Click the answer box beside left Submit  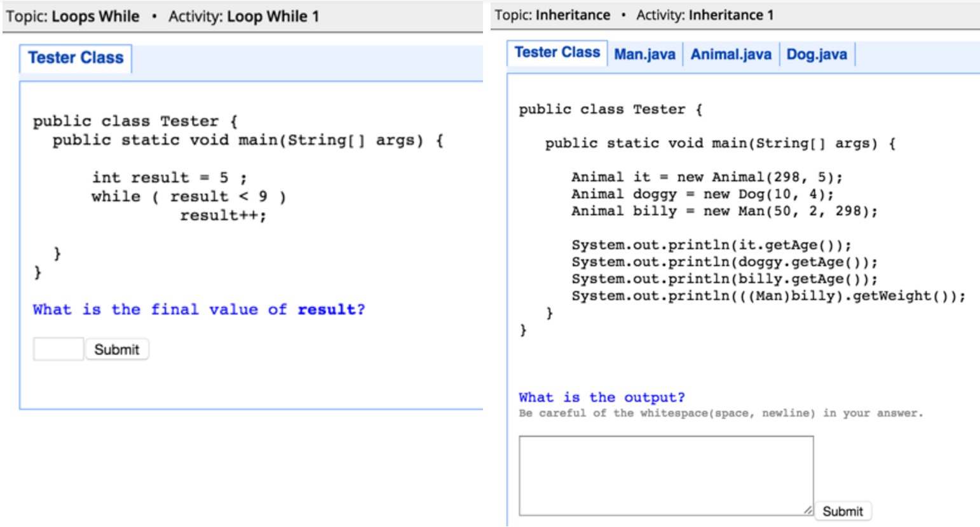pos(58,349)
